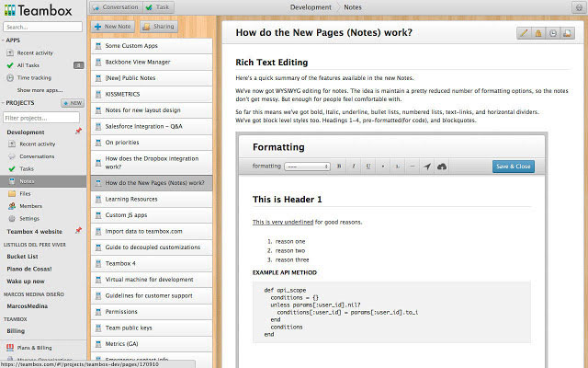Start a new Conversation
Image resolution: width=588 pixels, height=368 pixels.
[x=117, y=7]
